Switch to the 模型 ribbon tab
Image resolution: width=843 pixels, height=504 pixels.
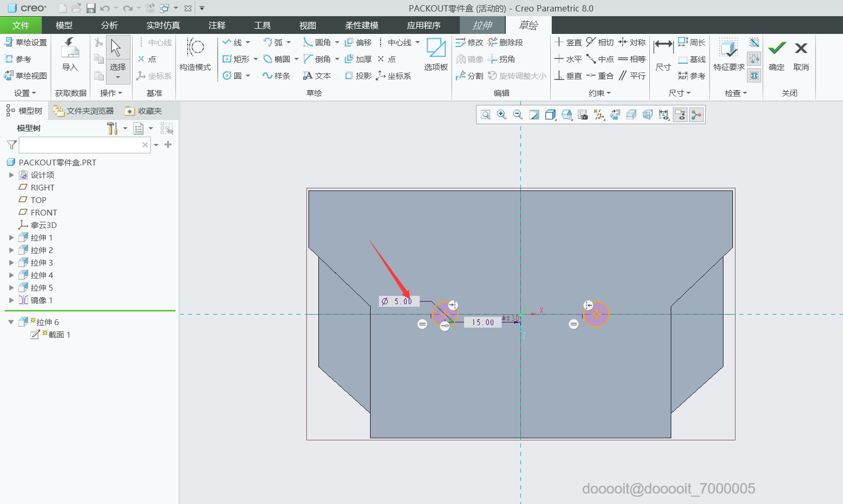click(64, 25)
